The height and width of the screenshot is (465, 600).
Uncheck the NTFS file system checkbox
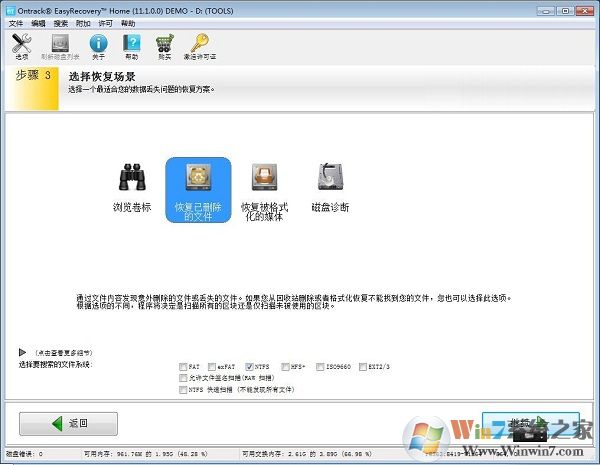tap(249, 367)
